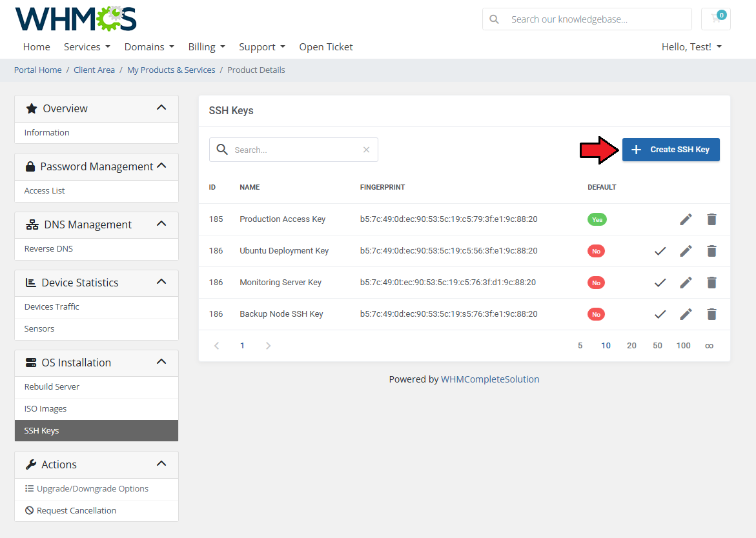Click Request Cancellation
The height and width of the screenshot is (538, 756).
click(x=96, y=510)
